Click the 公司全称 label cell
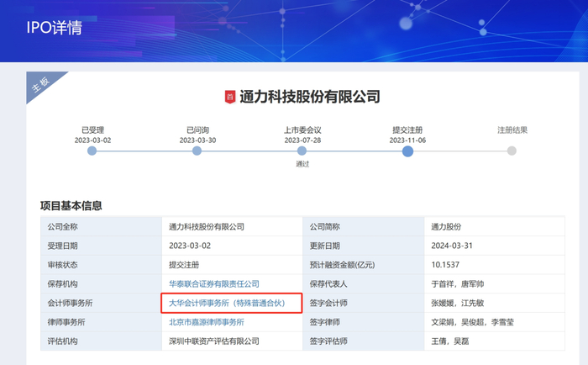588x365 pixels. click(x=102, y=226)
